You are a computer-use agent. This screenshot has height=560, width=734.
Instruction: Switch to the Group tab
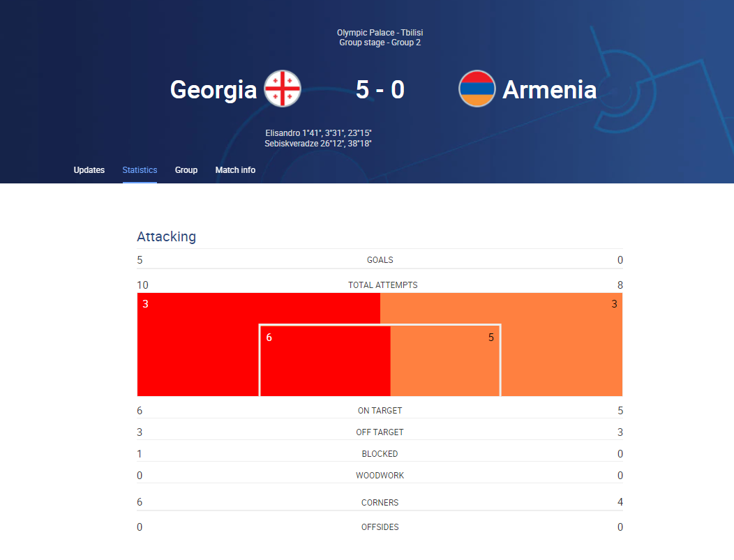[x=186, y=170]
